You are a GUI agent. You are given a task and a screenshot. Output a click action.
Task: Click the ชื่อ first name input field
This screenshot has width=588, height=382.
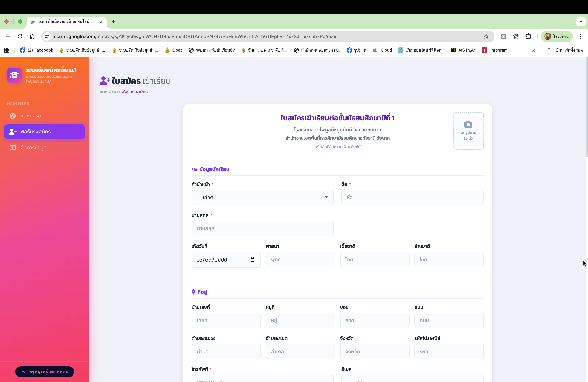[x=412, y=197]
